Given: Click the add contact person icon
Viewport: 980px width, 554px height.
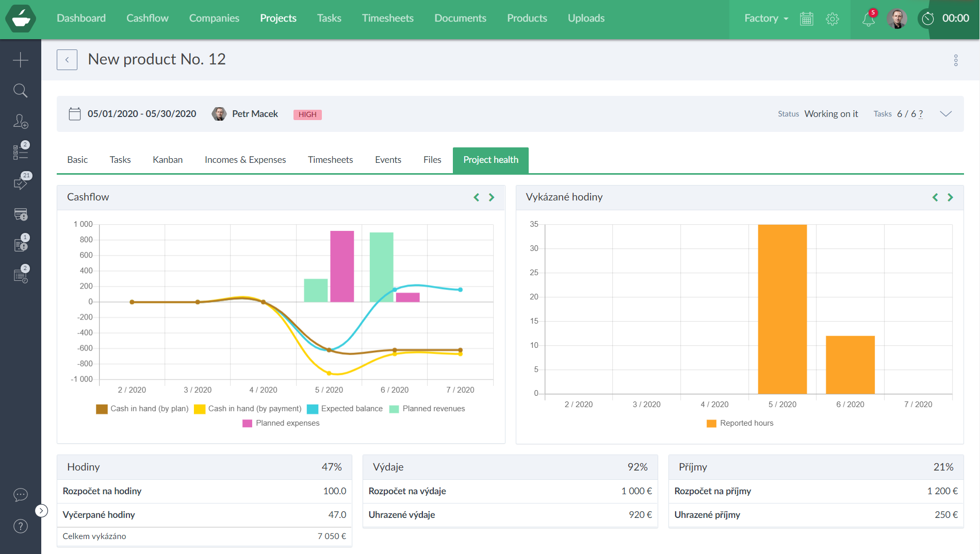Looking at the screenshot, I should click(21, 122).
